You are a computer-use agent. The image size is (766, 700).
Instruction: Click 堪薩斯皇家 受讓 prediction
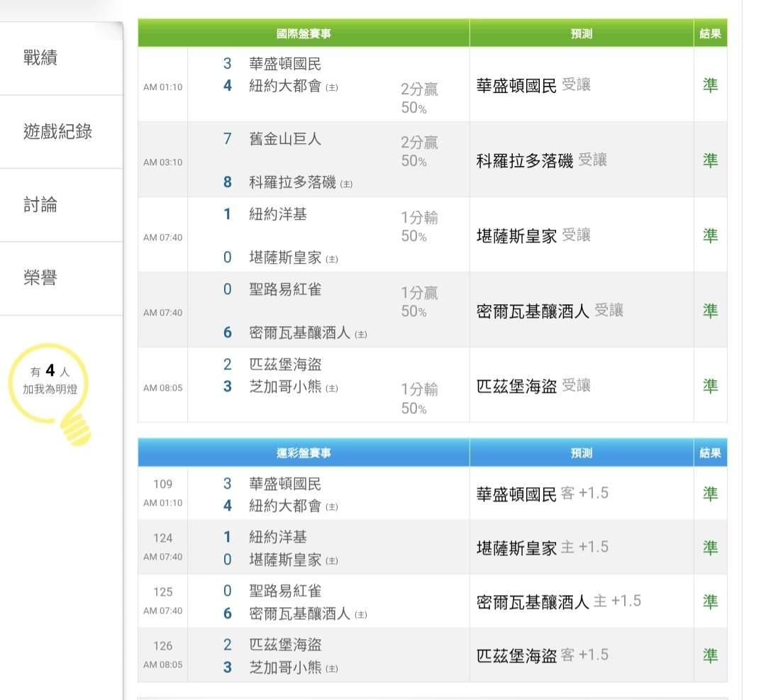tap(533, 235)
